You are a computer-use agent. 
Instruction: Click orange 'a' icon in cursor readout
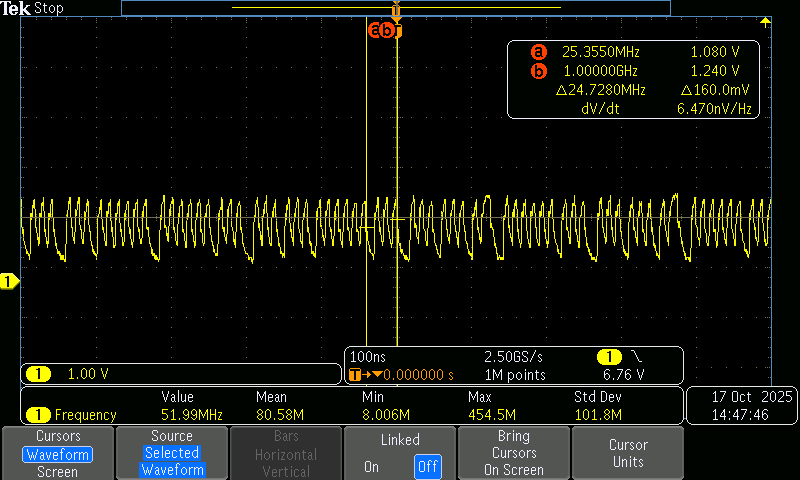(x=539, y=52)
